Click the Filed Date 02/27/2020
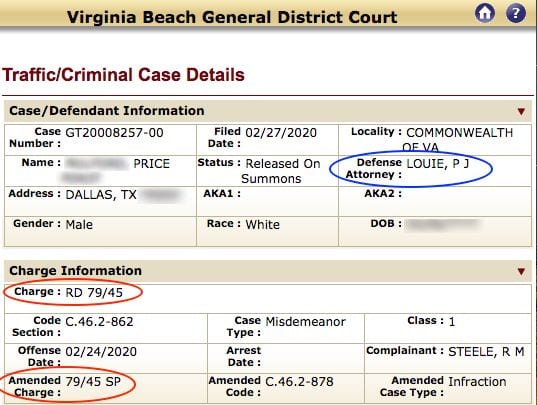This screenshot has width=537, height=405. (x=281, y=132)
